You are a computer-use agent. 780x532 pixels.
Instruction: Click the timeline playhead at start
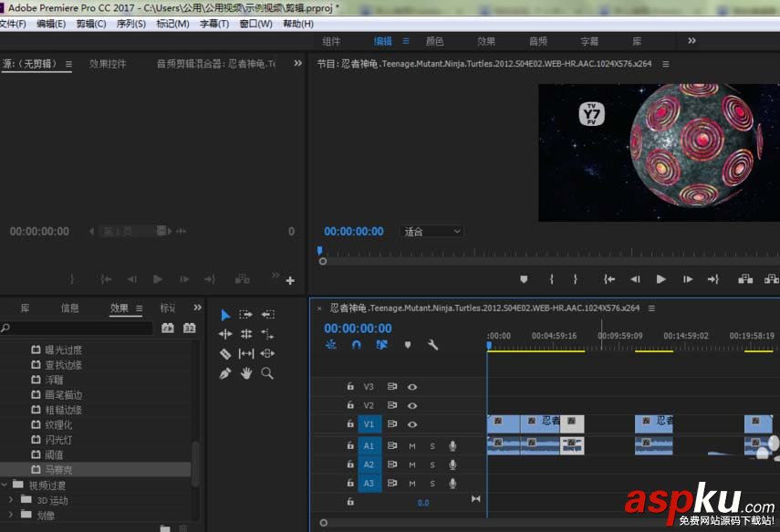click(x=489, y=345)
